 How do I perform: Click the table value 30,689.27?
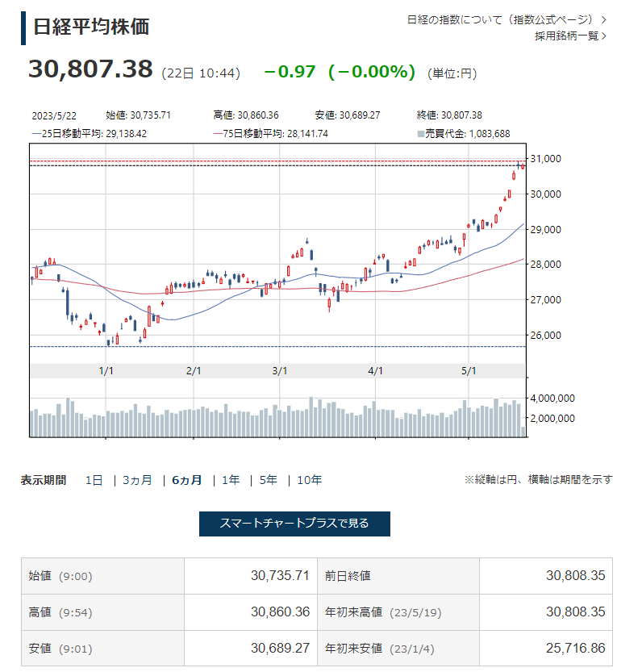click(x=280, y=648)
